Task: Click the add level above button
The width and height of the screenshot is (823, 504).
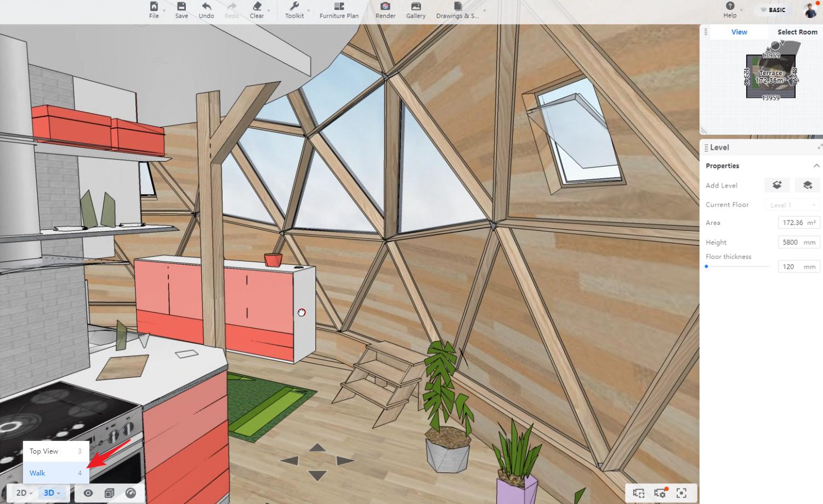Action: 776,185
